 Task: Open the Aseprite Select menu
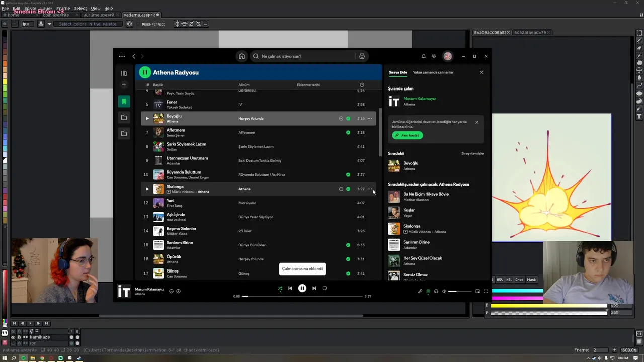click(80, 8)
